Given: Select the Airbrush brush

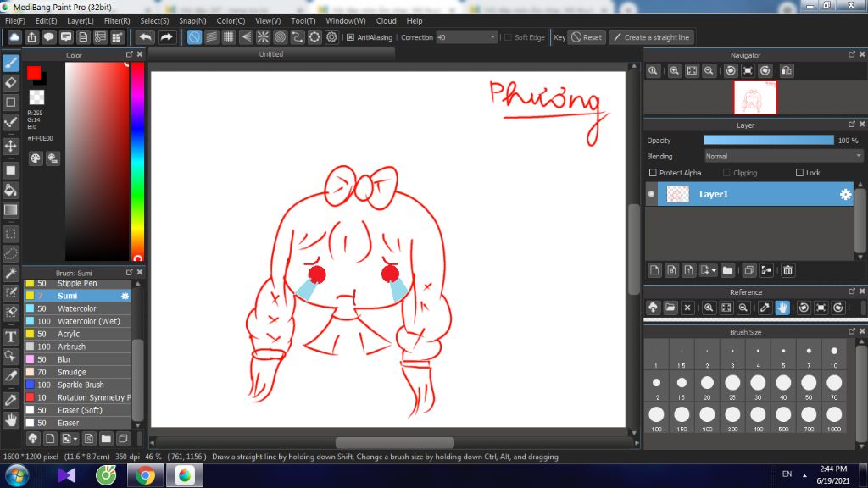Looking at the screenshot, I should coord(77,347).
